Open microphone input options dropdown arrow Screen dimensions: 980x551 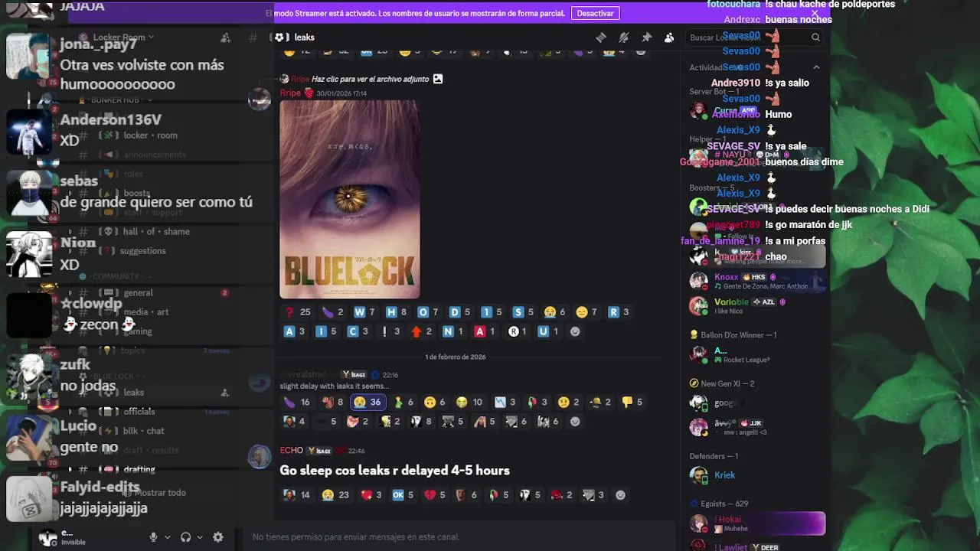click(x=167, y=537)
